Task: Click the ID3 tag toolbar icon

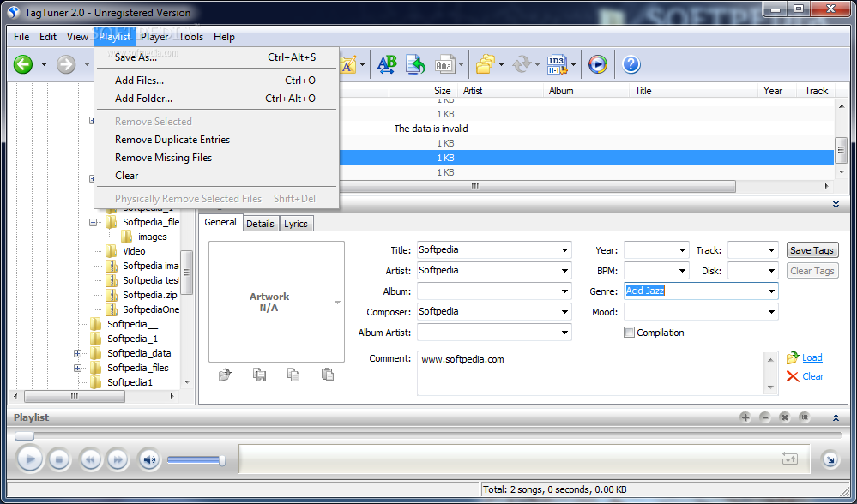Action: [x=557, y=64]
